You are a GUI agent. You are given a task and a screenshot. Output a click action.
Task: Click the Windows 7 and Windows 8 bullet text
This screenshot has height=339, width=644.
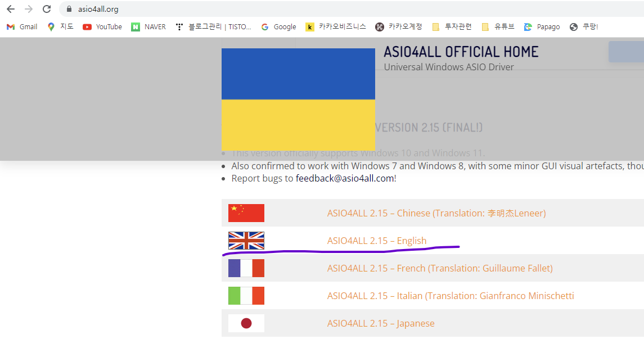click(438, 166)
